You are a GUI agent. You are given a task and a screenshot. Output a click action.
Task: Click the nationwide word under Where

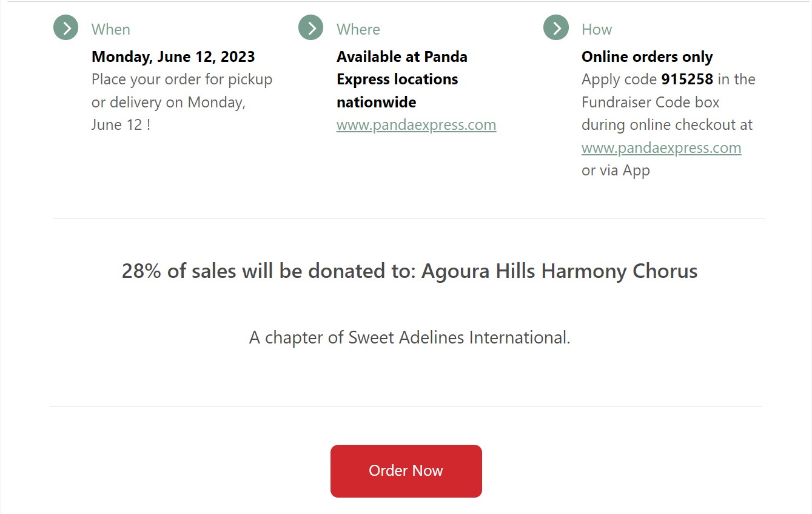pos(377,102)
